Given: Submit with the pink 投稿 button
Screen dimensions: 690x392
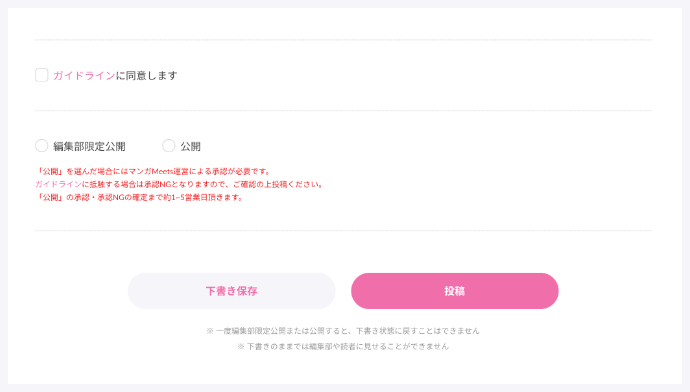Looking at the screenshot, I should pos(455,291).
